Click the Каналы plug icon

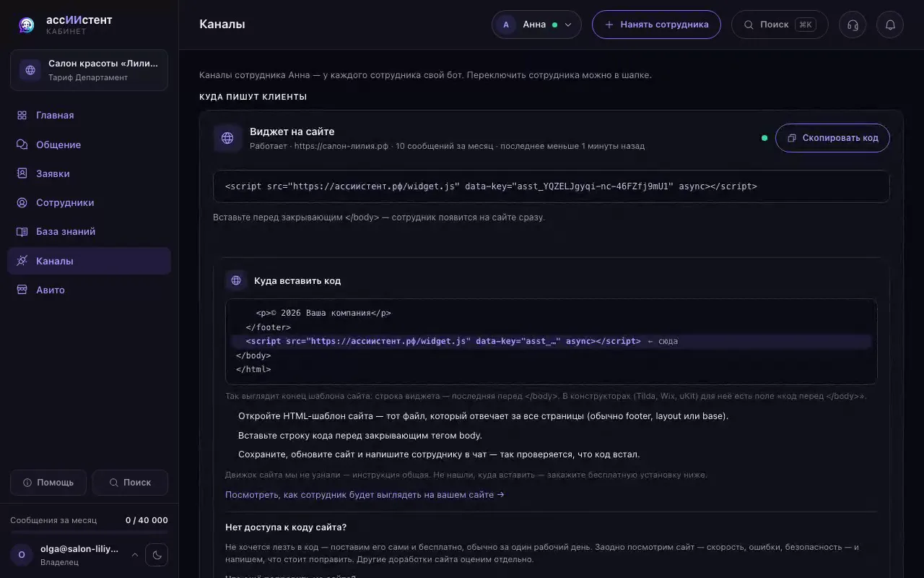[22, 261]
